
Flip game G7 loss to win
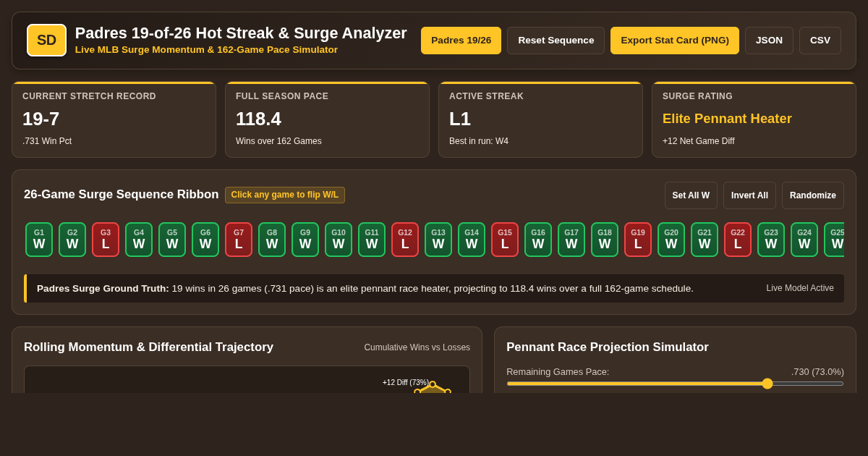pos(239,240)
